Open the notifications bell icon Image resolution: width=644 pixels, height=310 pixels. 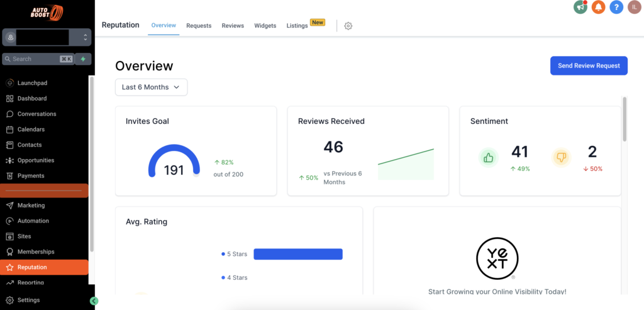pyautogui.click(x=598, y=7)
